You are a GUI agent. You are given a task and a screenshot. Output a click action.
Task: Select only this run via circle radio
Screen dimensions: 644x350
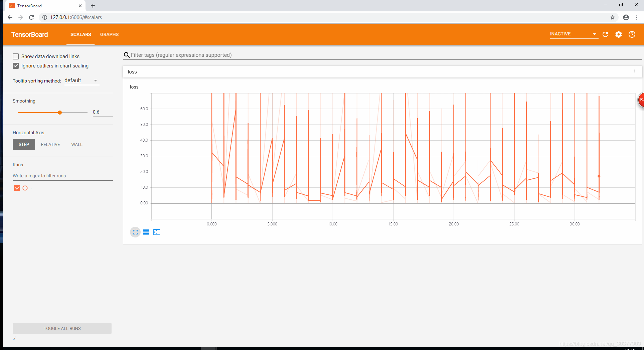click(25, 188)
